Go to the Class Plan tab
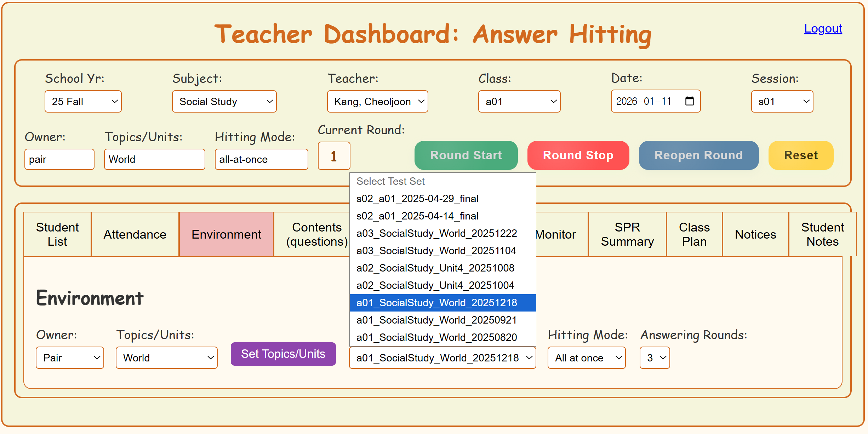Viewport: 868px width, 434px height. click(x=694, y=234)
